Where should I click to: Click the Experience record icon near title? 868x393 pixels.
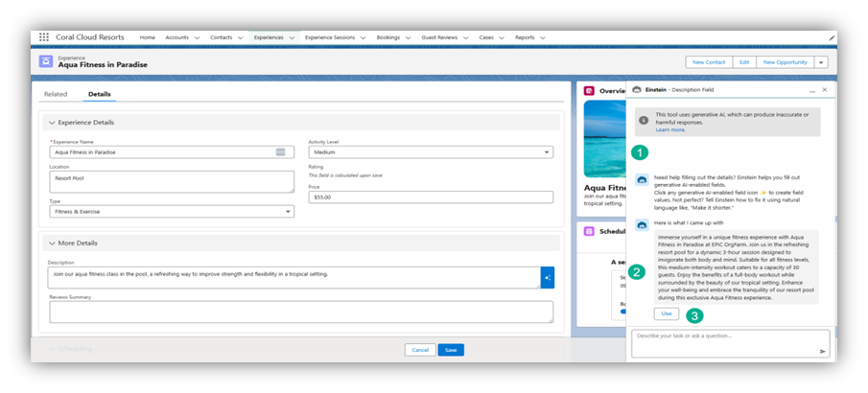46,61
